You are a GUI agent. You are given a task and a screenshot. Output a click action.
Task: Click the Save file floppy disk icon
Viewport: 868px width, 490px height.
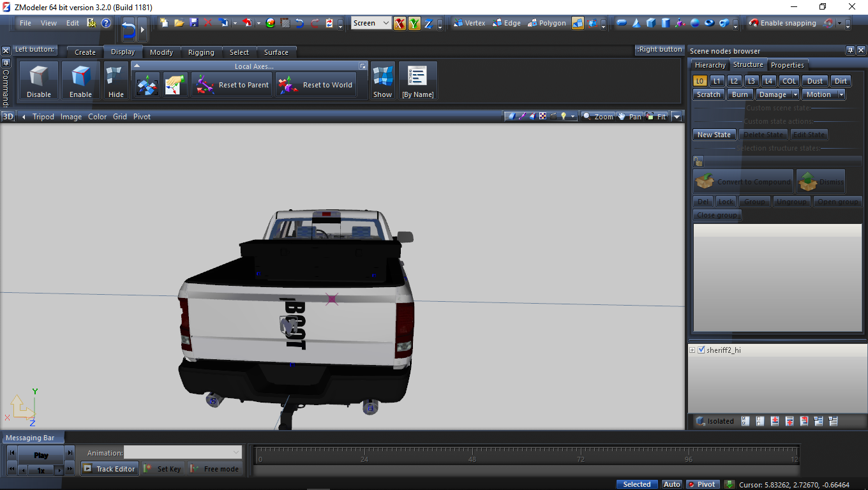point(194,23)
